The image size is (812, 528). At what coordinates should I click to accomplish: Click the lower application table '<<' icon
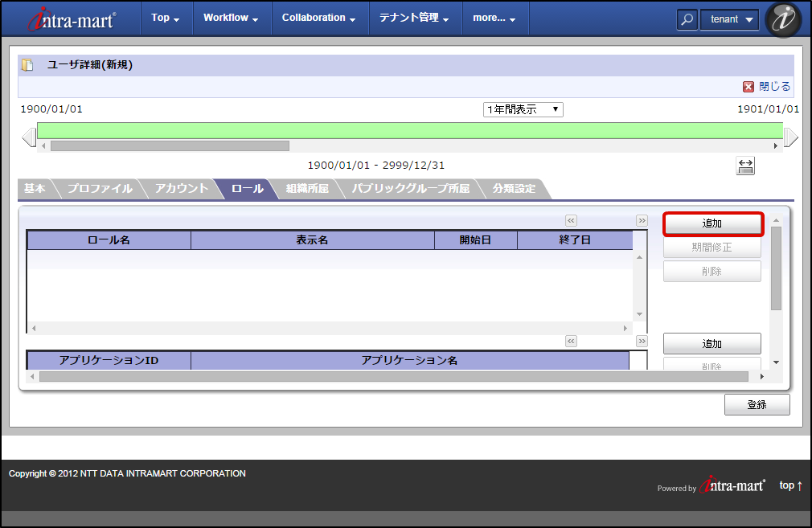571,341
